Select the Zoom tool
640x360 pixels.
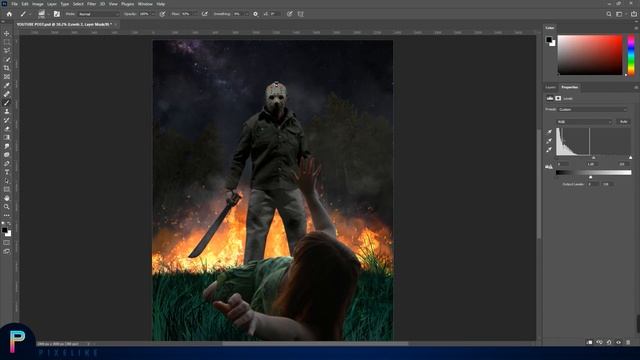pos(7,207)
